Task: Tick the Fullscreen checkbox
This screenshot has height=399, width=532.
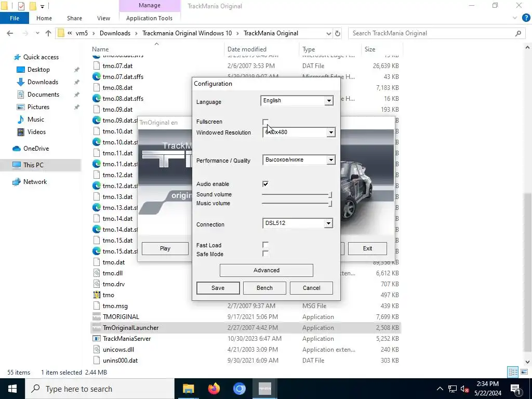Action: coord(265,122)
